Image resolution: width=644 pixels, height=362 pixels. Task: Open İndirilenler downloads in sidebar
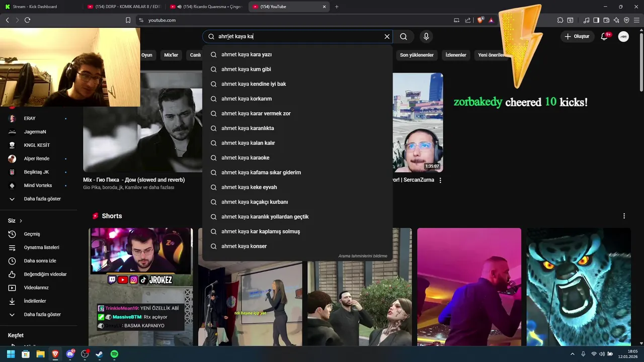click(39, 301)
